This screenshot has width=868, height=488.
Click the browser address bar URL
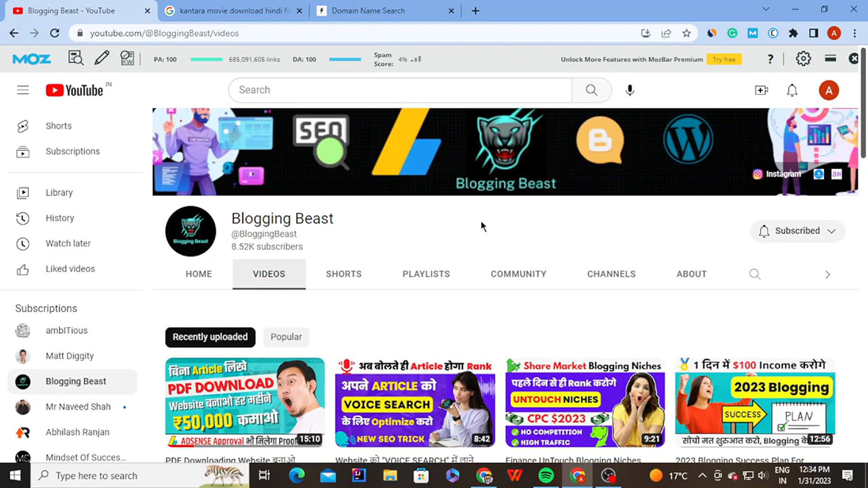tap(164, 33)
